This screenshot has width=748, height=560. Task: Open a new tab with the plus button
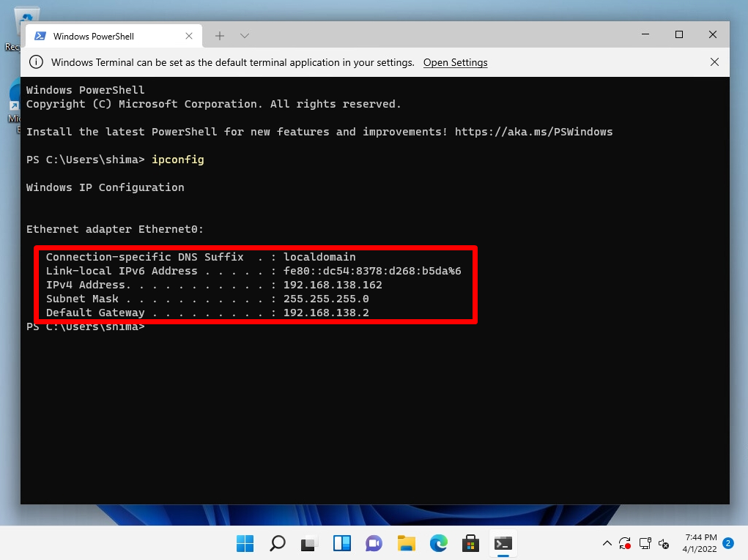pos(220,36)
